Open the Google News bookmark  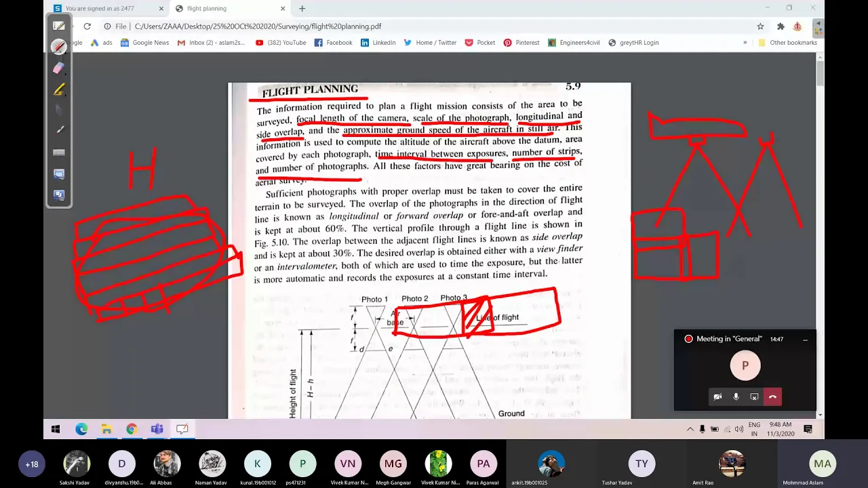(x=144, y=43)
